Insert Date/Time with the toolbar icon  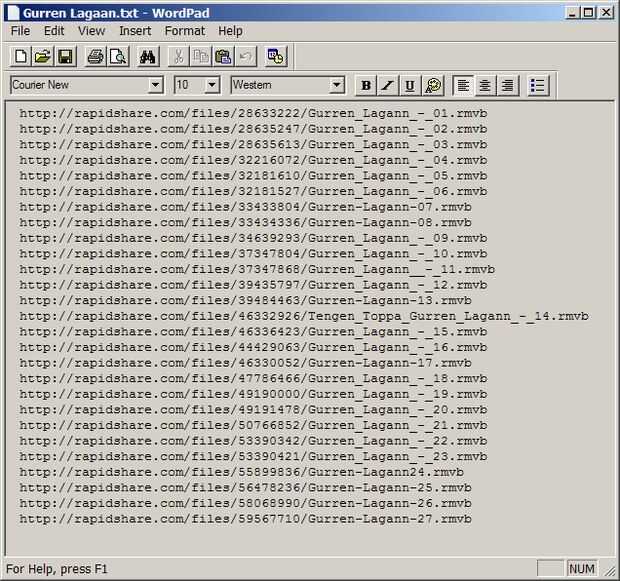[x=276, y=57]
